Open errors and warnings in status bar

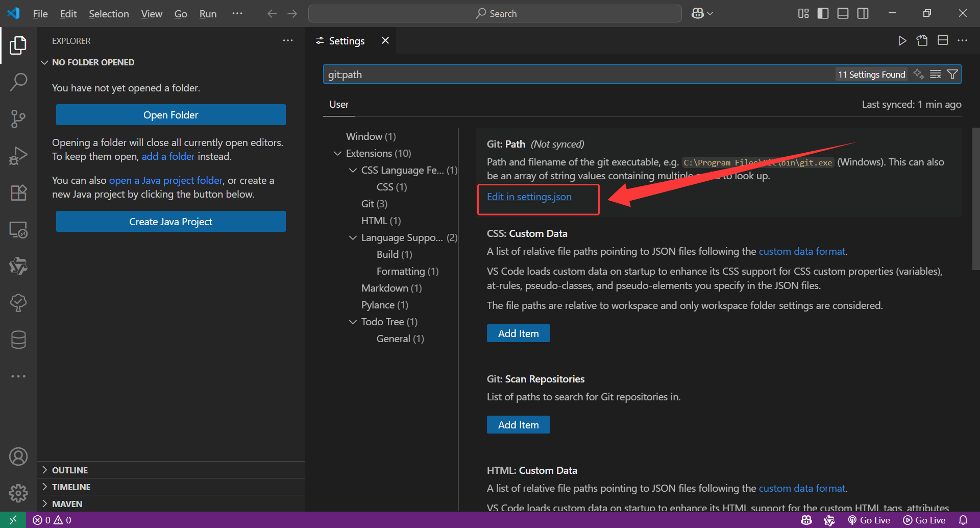(52, 520)
